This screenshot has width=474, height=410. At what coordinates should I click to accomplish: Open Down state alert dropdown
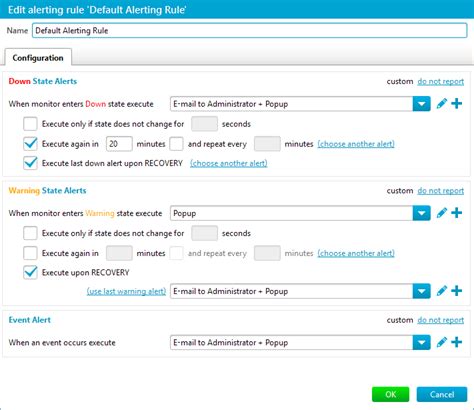[421, 104]
